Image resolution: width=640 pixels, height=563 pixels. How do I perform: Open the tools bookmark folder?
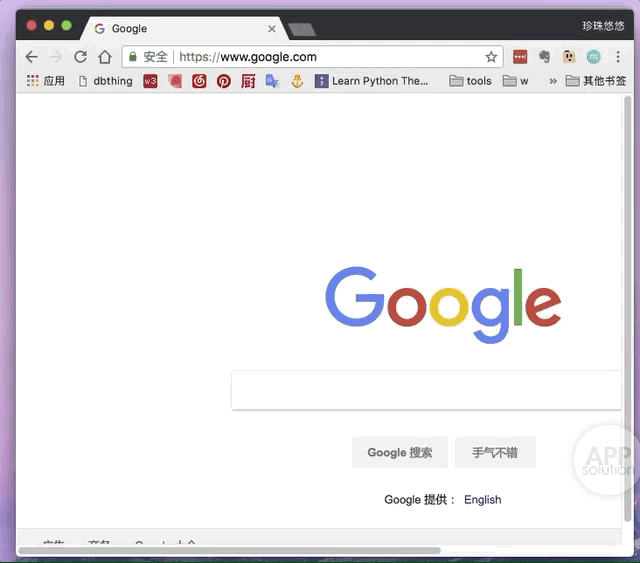471,81
